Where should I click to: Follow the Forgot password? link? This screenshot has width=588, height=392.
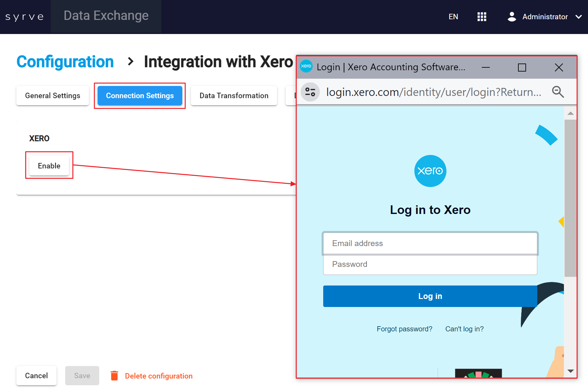pos(404,329)
